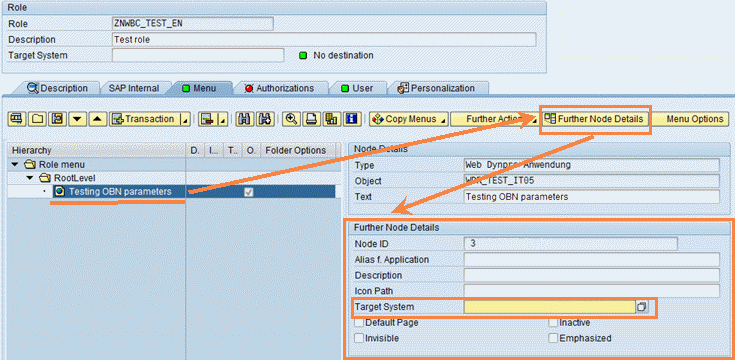Viewport: 735px width, 360px height.
Task: Select the Testing OBN parameters tree item
Action: (120, 191)
